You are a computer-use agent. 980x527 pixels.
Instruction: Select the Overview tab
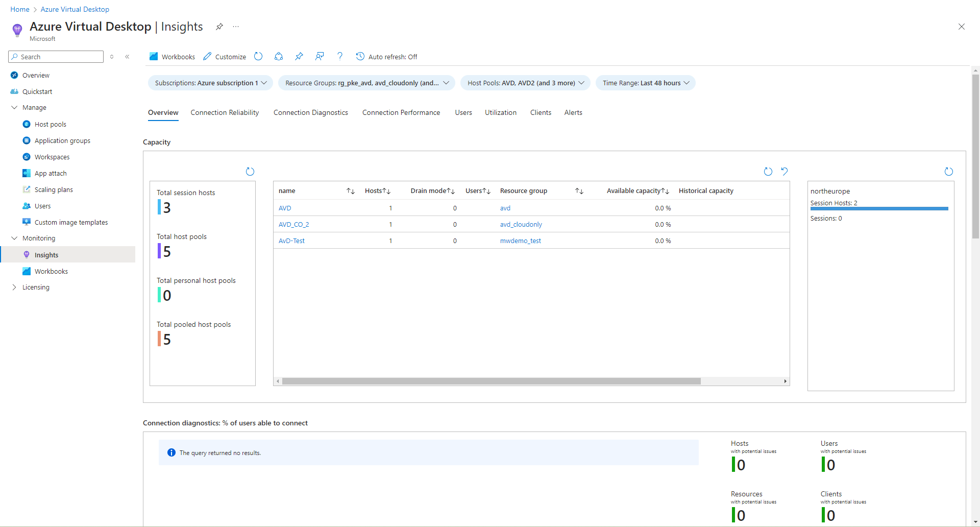coord(163,113)
